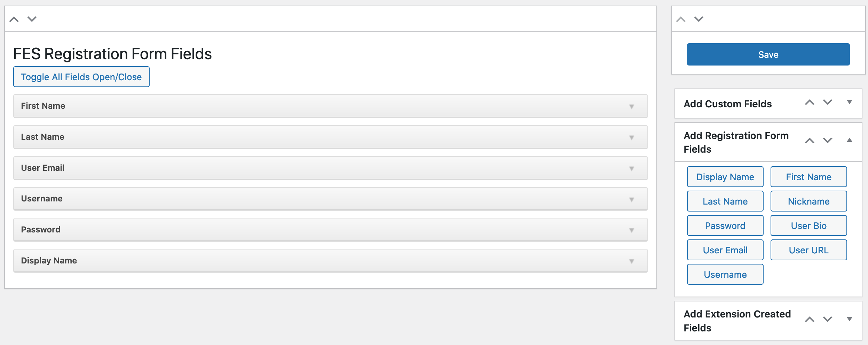Add the Nickname registration field
This screenshot has height=345, width=868.
[808, 201]
